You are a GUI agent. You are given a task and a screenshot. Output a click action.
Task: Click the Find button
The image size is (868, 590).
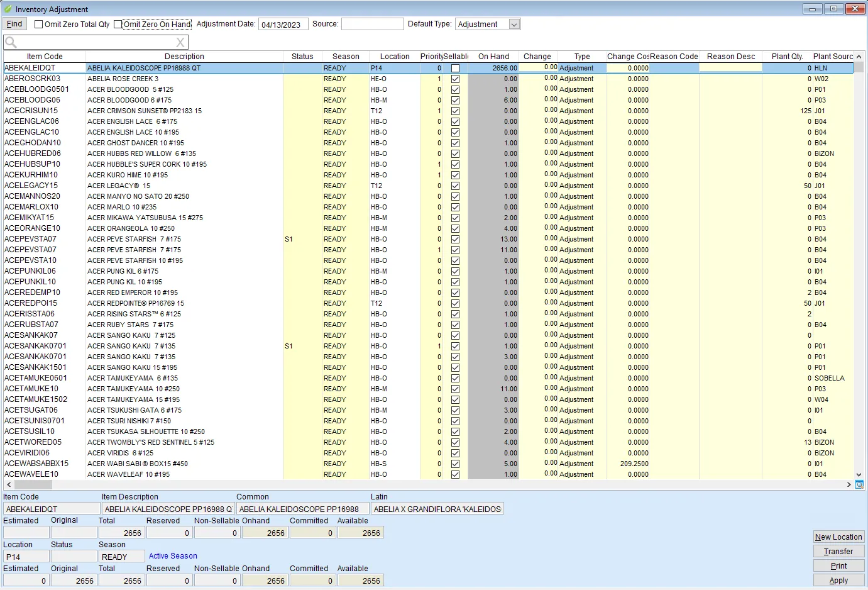[x=14, y=24]
